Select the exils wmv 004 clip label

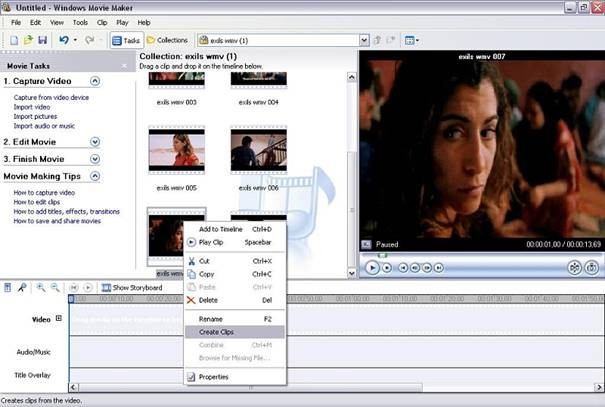[x=259, y=102]
